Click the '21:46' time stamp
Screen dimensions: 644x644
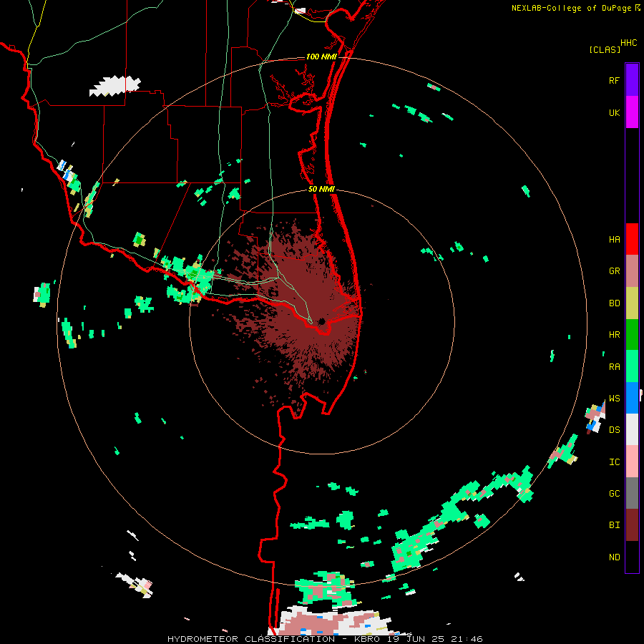[x=467, y=639]
